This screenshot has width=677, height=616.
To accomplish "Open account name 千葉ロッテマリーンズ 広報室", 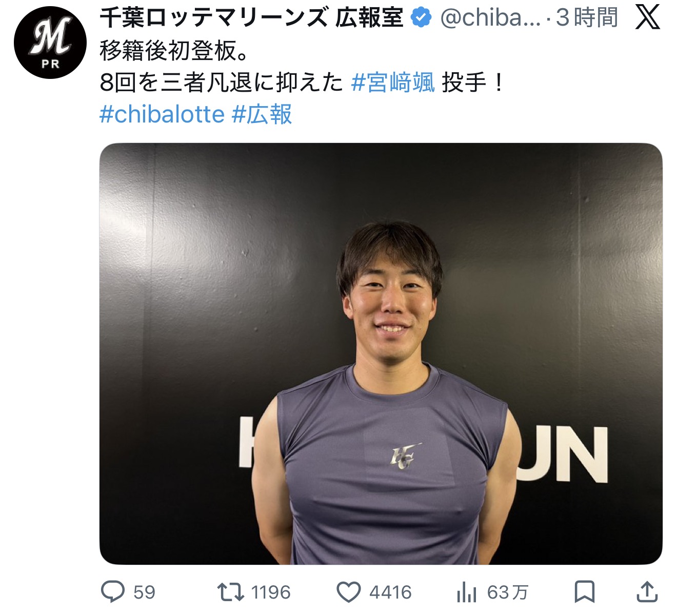I will (252, 18).
